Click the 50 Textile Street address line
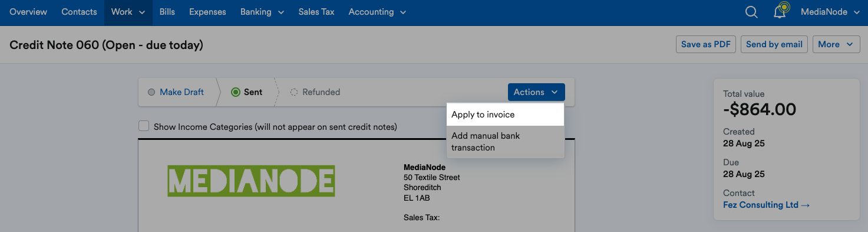This screenshot has height=232, width=868. pos(432,178)
